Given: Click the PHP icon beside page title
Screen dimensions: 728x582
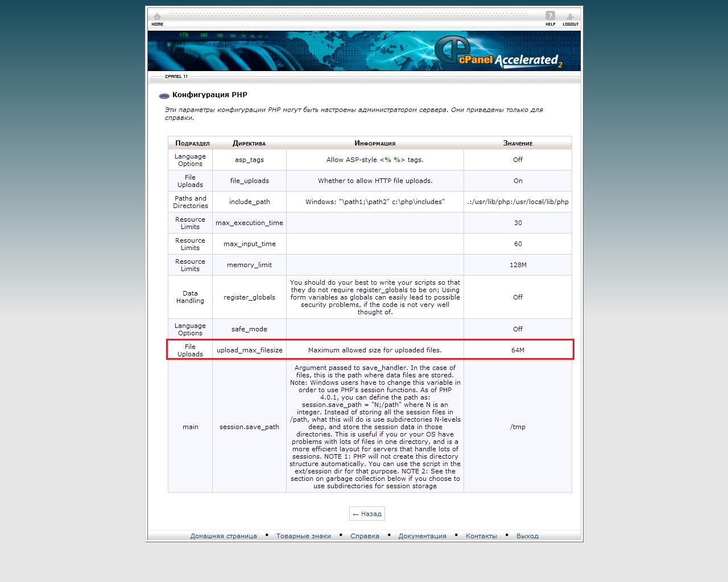Looking at the screenshot, I should (x=164, y=95).
